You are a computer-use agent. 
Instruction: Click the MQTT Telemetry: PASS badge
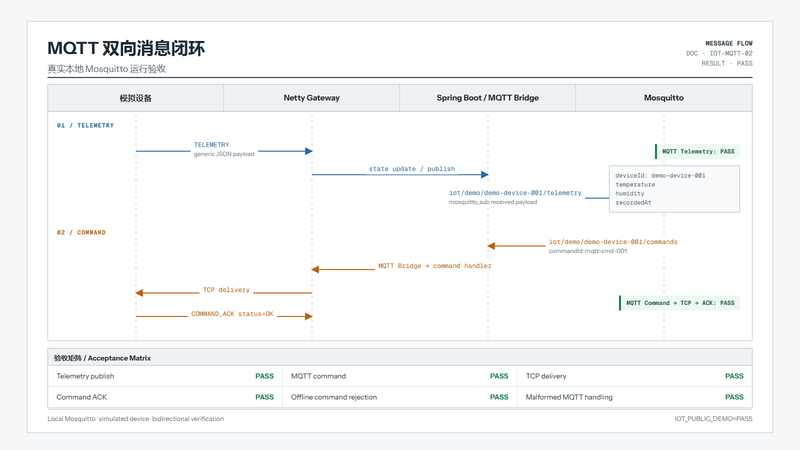coord(697,152)
